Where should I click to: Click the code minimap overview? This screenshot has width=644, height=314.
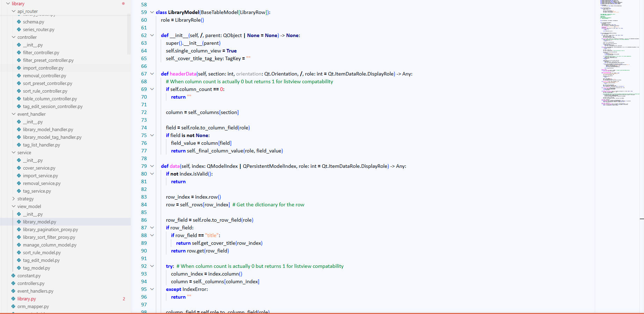pyautogui.click(x=620, y=53)
